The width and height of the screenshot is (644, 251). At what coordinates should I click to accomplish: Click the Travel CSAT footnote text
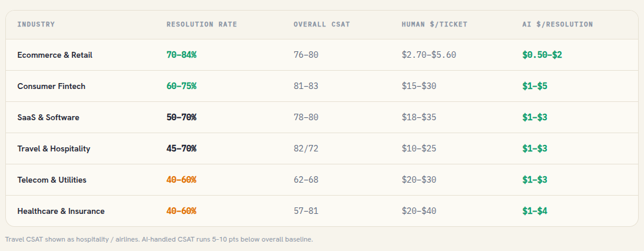coord(159,239)
